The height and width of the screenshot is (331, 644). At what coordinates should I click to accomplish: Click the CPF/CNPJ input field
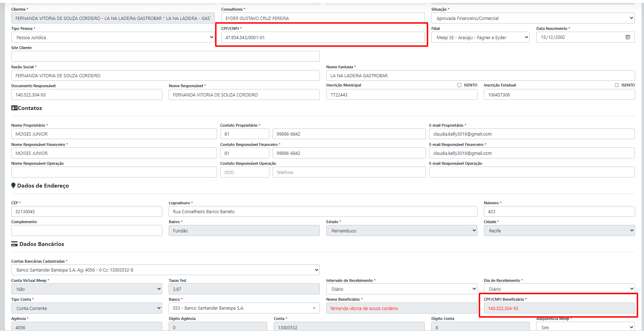(322, 37)
